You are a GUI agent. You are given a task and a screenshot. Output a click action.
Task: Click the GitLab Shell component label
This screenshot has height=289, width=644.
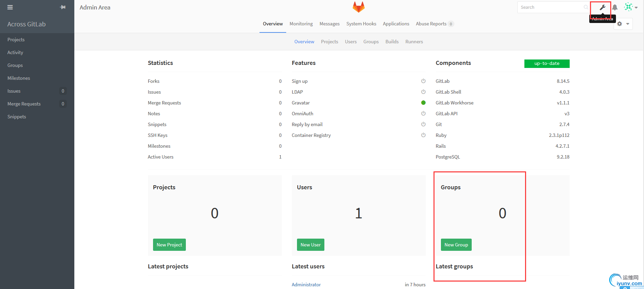click(448, 92)
